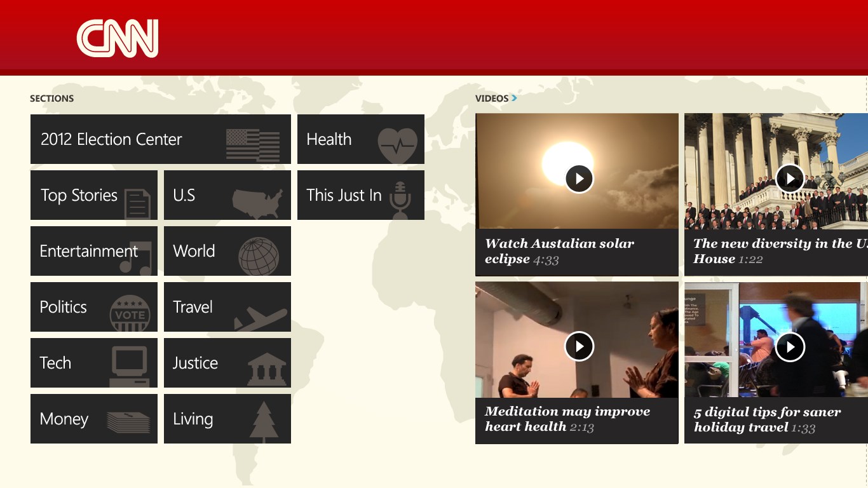Click the USA map icon on the U.S tile

pyautogui.click(x=257, y=203)
